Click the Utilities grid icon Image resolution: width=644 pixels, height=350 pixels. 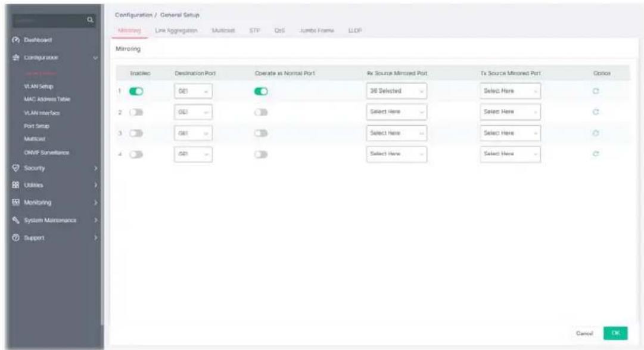click(15, 185)
